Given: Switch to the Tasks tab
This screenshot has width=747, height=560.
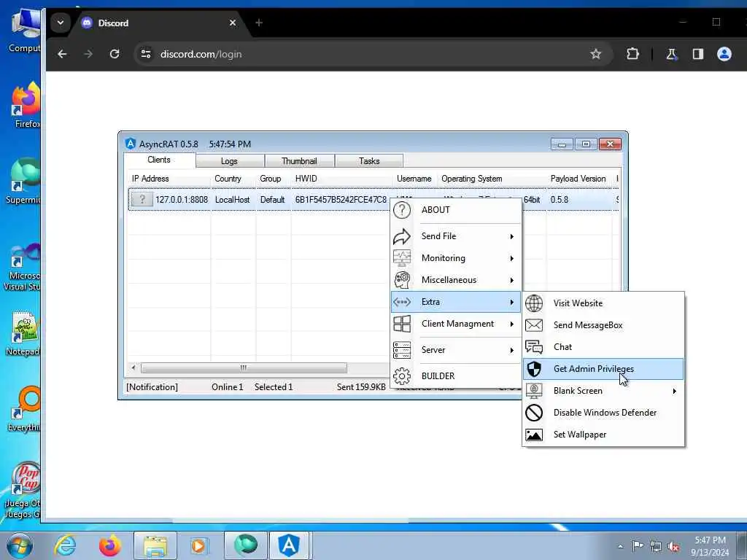Looking at the screenshot, I should point(369,161).
